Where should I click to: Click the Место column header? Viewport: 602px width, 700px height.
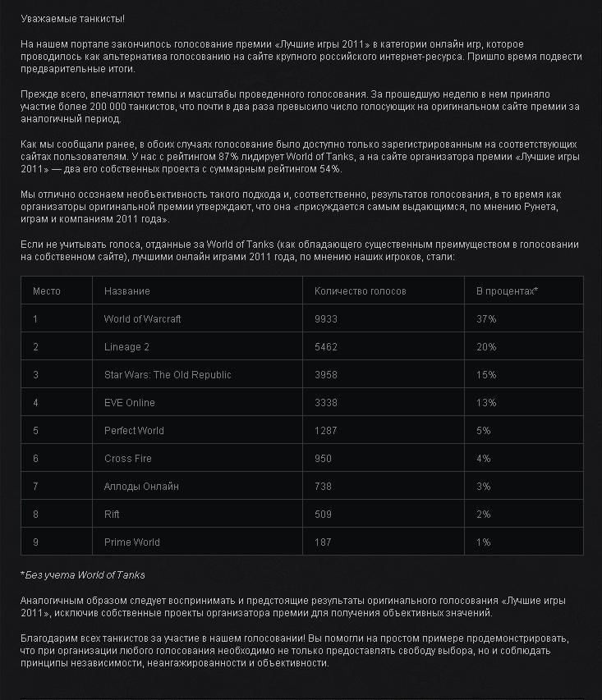click(47, 291)
